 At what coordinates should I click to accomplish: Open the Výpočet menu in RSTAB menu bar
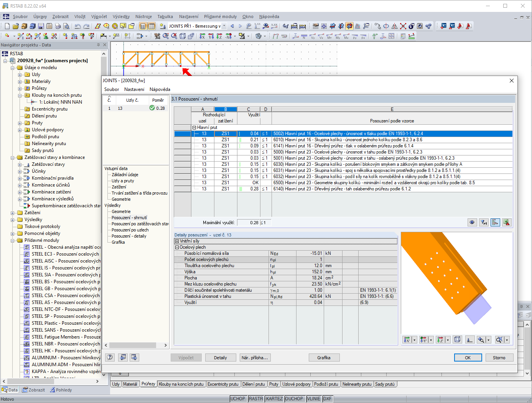coord(99,17)
